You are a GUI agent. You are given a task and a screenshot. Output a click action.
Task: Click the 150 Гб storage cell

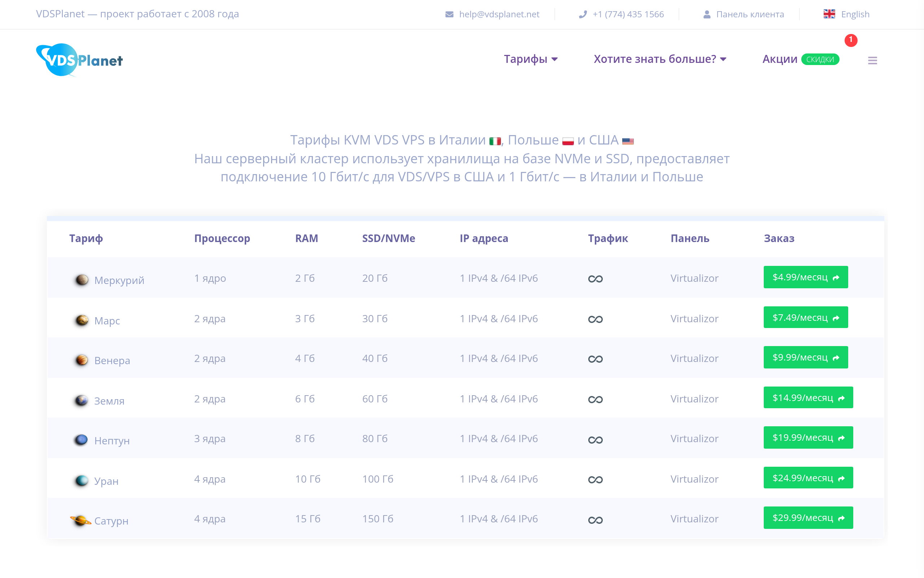click(378, 519)
